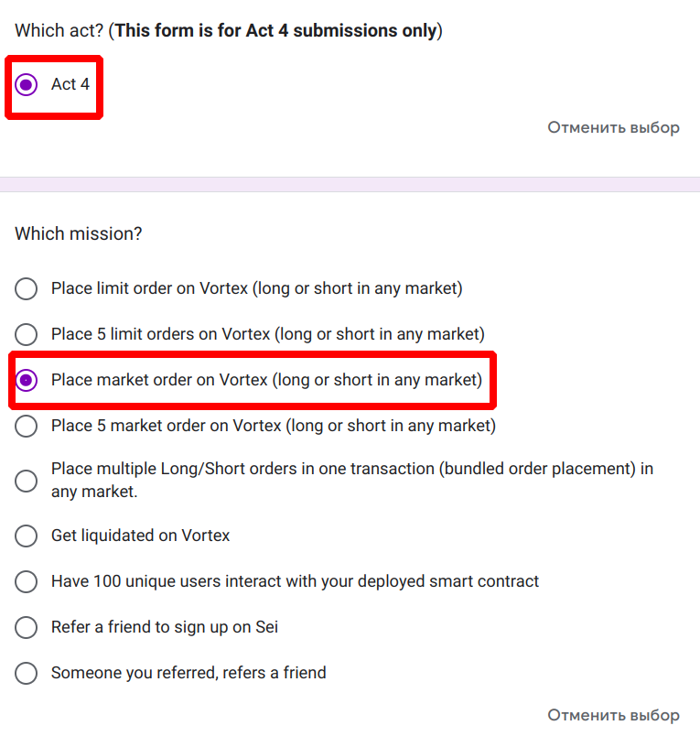Clear mission selection via lower 'Отменить выбор'

[x=613, y=715]
